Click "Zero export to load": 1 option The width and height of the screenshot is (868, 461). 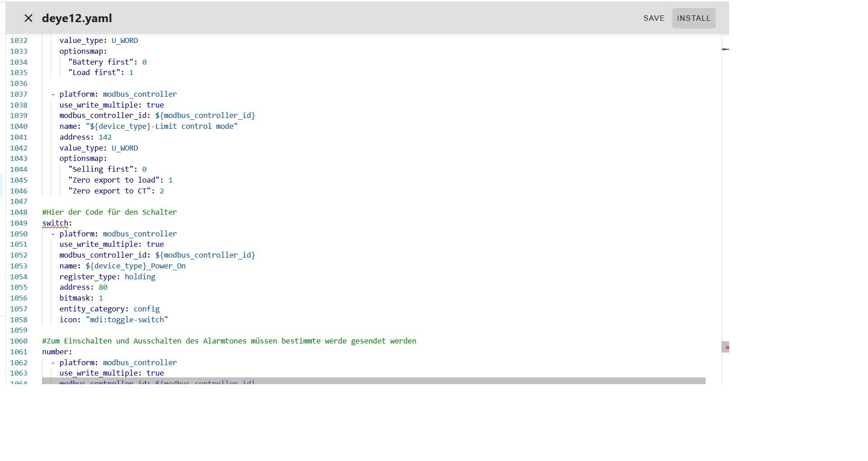click(120, 180)
